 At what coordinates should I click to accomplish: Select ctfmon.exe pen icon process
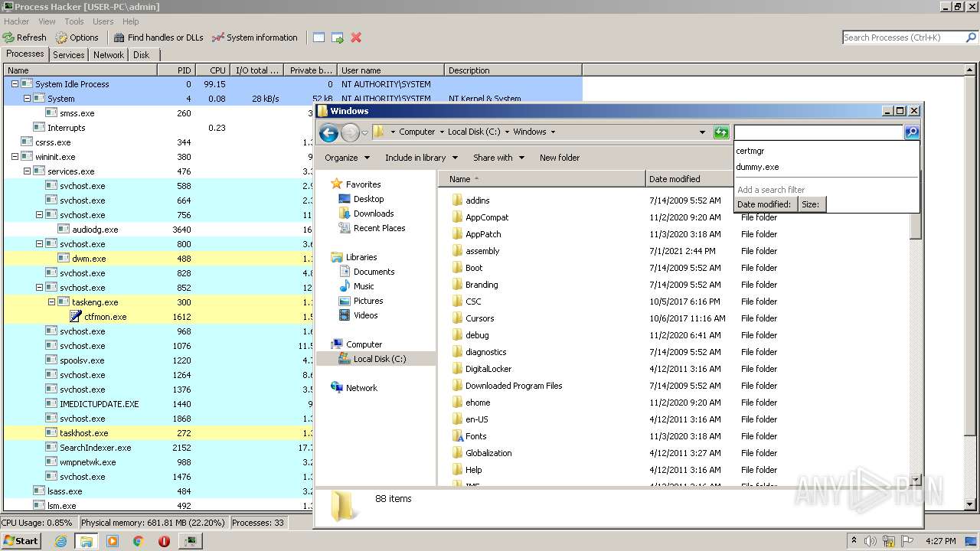[75, 317]
